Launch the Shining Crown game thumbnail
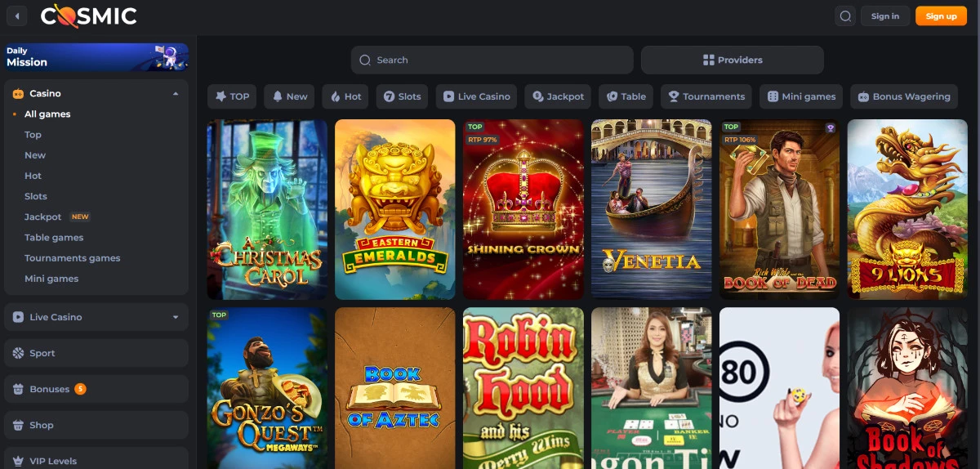 click(523, 210)
